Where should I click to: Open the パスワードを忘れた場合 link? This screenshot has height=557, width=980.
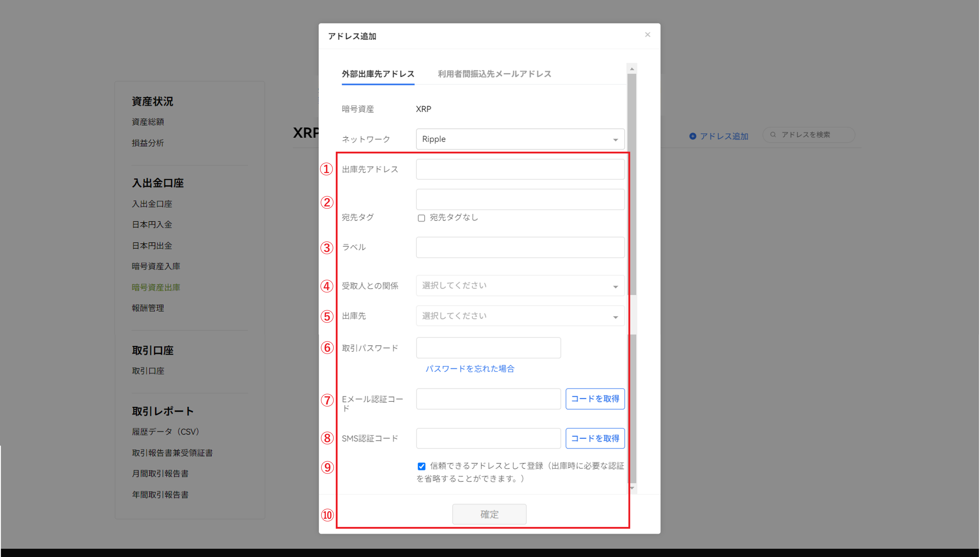click(470, 369)
